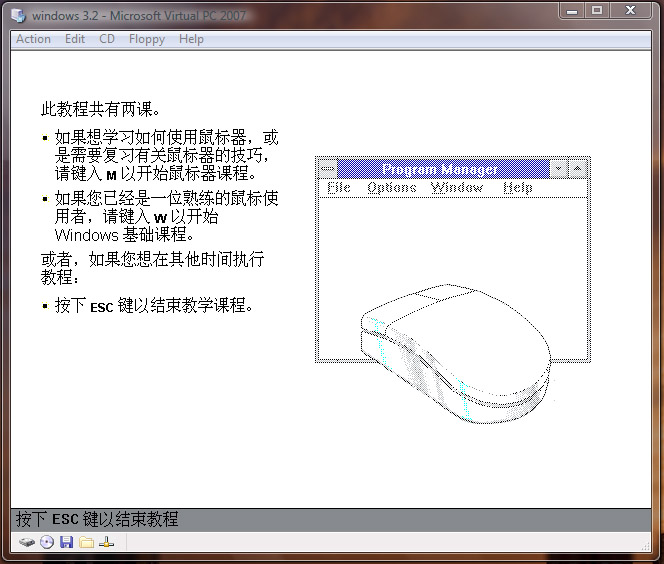The height and width of the screenshot is (564, 664).
Task: Click the Virtual PC title bar icon
Action: (18, 16)
